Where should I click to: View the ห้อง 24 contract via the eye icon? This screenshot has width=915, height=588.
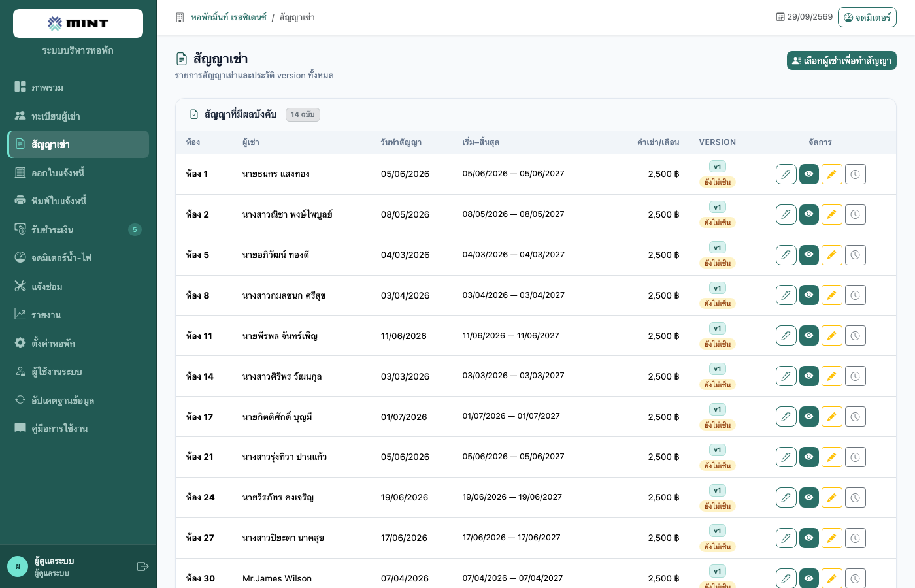[809, 498]
